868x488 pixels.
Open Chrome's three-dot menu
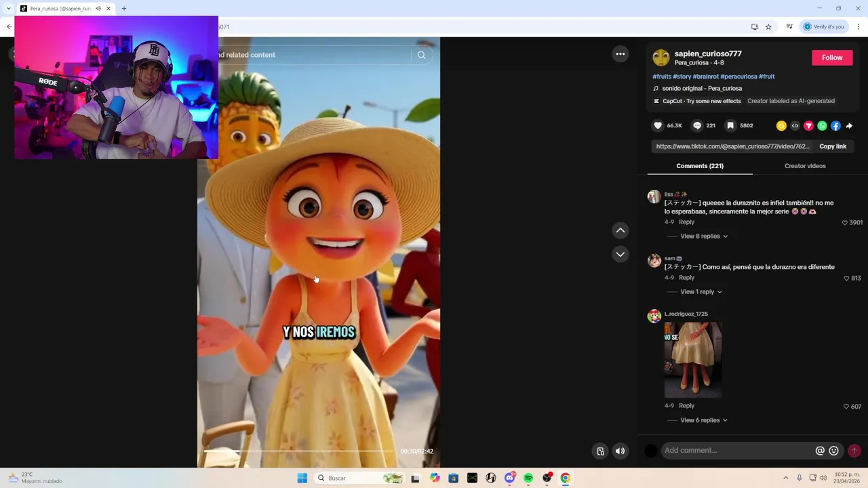tap(859, 27)
